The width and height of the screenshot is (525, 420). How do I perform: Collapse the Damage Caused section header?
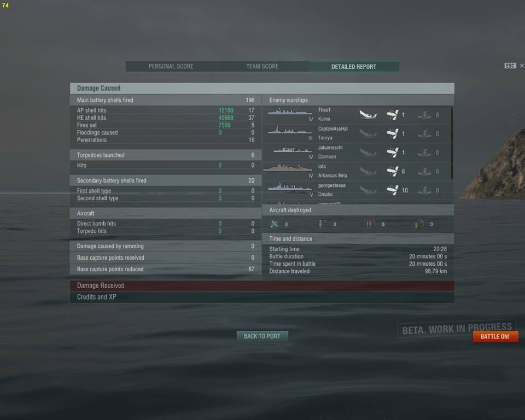click(x=262, y=88)
